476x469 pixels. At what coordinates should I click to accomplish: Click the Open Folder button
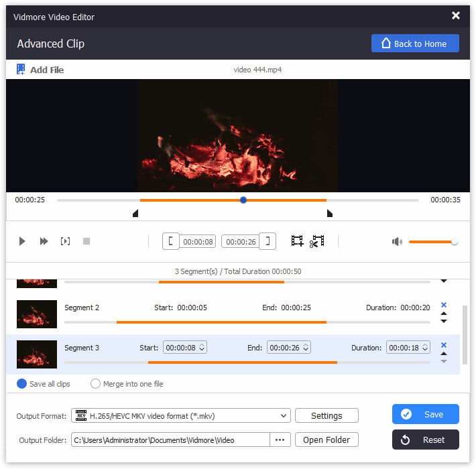(326, 440)
